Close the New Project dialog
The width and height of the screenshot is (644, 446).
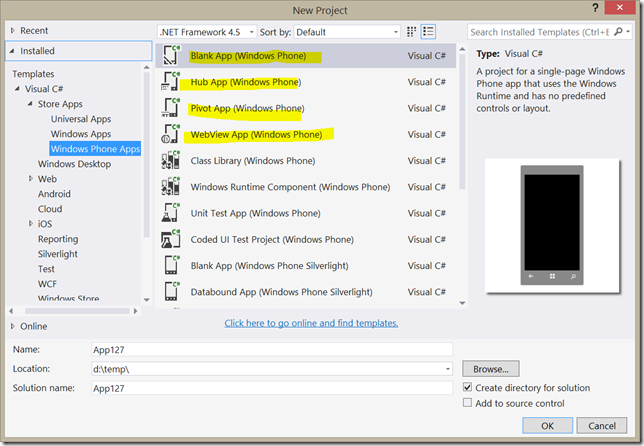click(x=620, y=7)
